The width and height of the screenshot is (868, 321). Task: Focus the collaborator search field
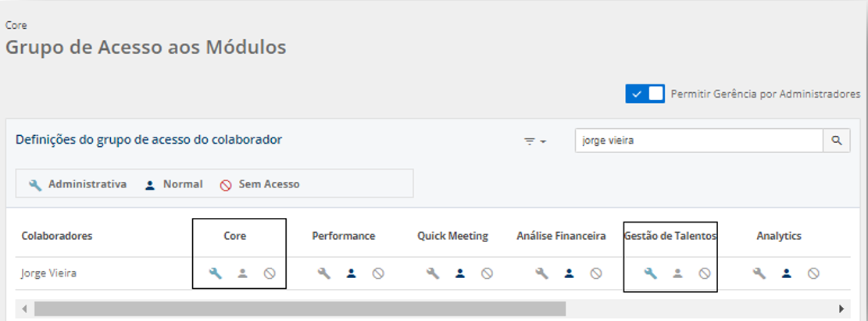[698, 141]
